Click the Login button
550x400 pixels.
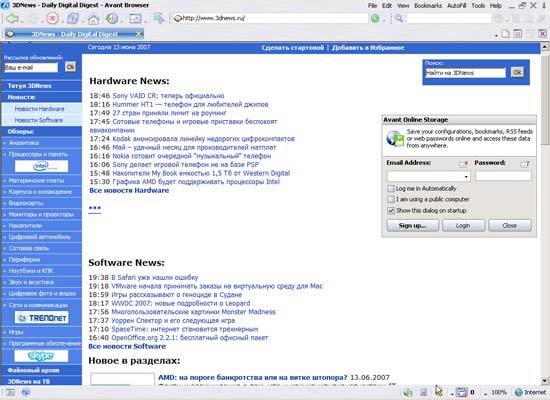463,226
